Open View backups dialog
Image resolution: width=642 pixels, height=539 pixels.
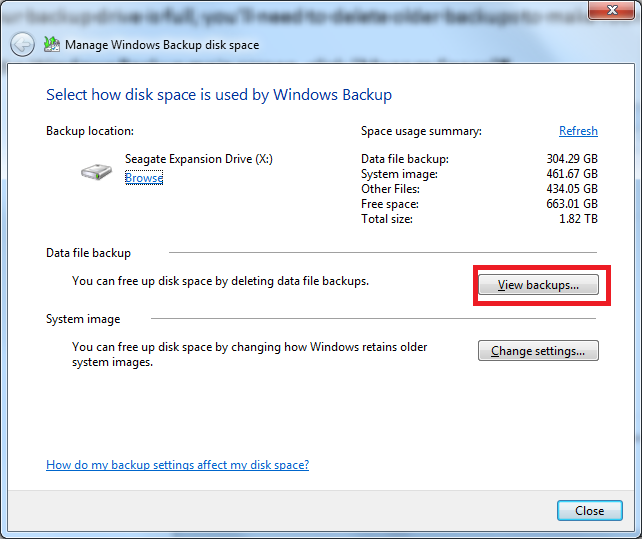(538, 285)
